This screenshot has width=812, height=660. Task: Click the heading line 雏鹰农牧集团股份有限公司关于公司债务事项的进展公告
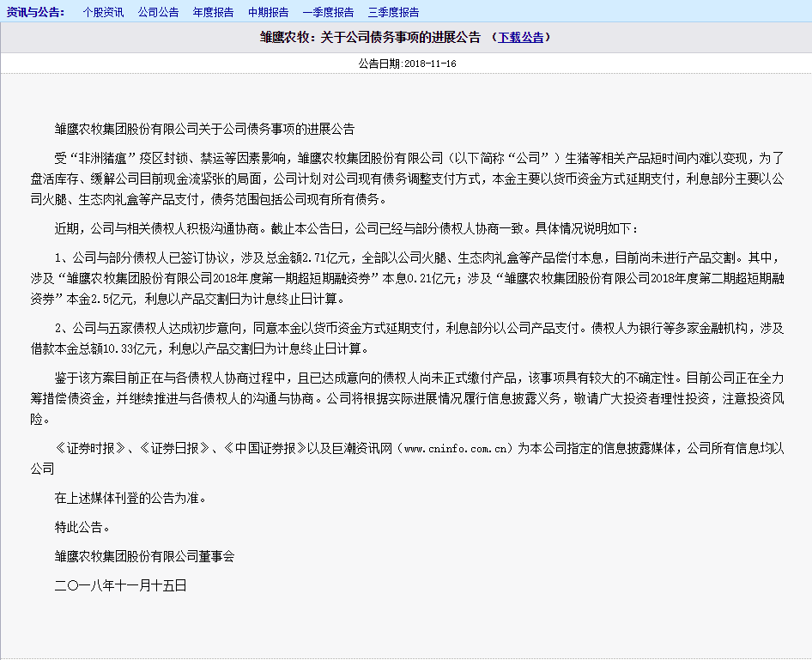pos(204,129)
